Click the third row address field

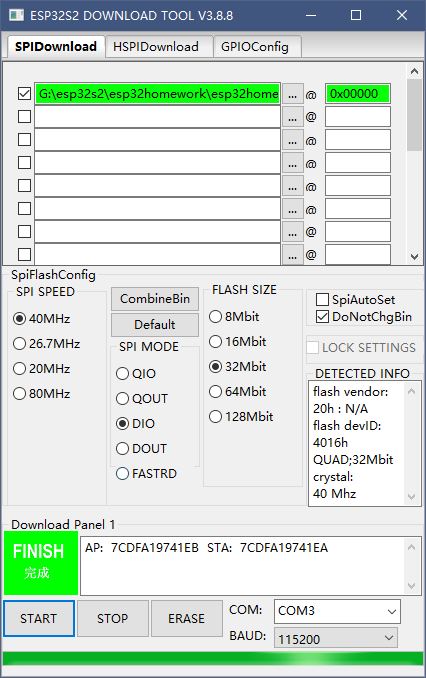coord(358,140)
